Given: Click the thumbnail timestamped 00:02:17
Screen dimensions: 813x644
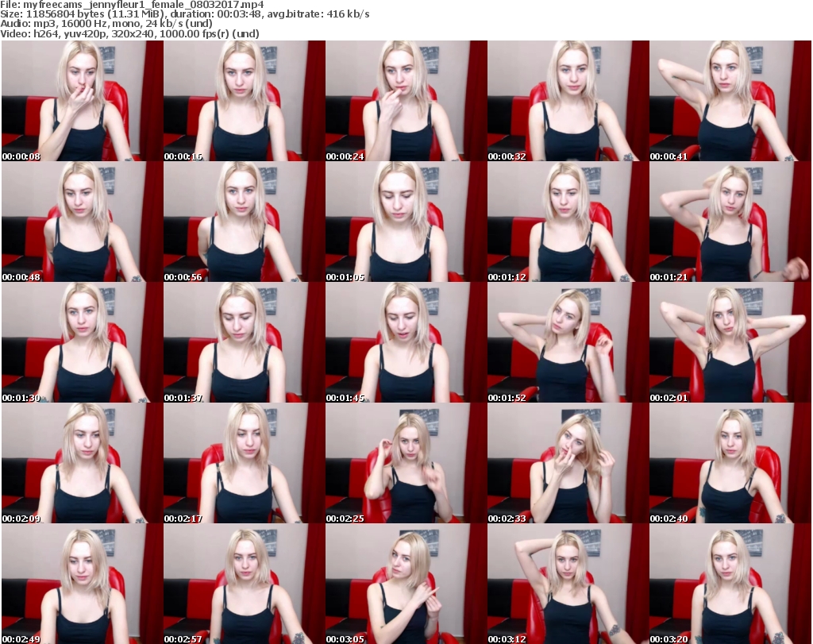Looking at the screenshot, I should [x=245, y=464].
